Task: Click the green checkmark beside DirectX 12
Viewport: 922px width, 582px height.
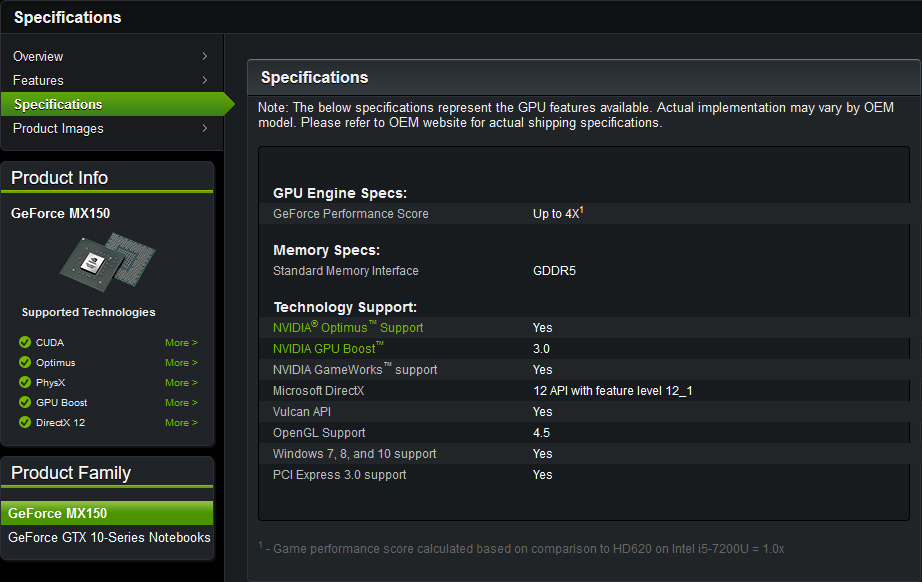Action: tap(25, 423)
